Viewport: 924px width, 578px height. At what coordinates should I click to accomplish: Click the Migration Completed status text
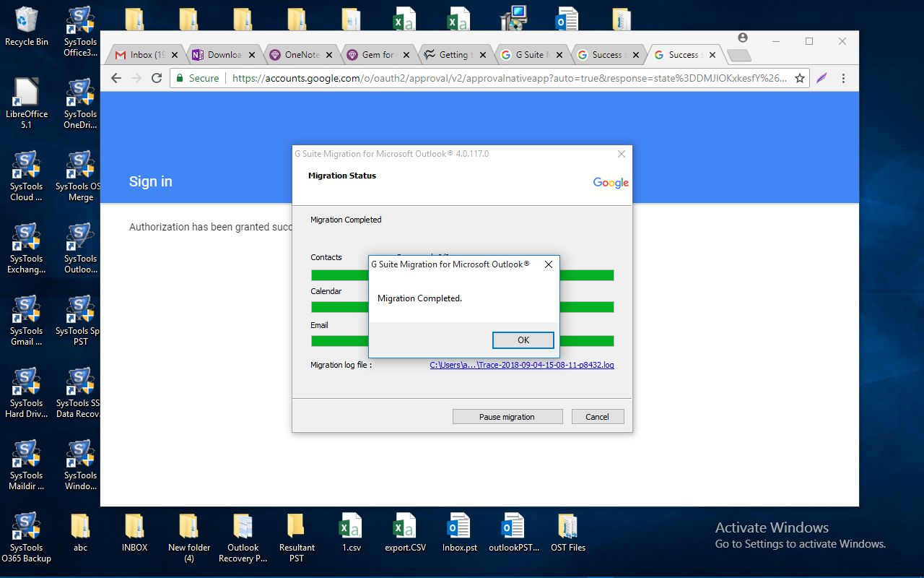click(x=346, y=220)
